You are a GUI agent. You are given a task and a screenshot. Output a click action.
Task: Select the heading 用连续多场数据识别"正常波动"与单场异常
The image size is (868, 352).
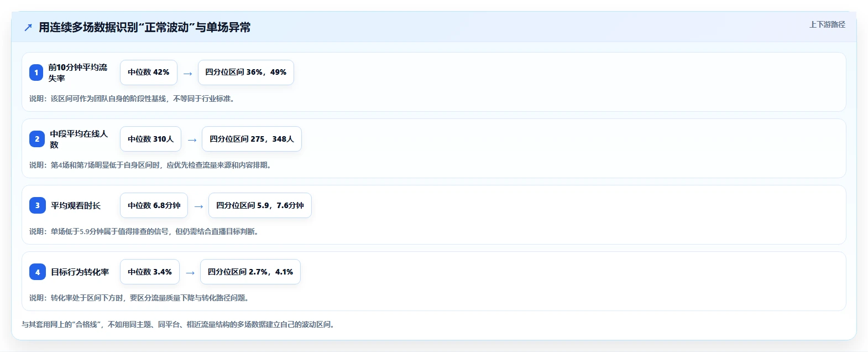pyautogui.click(x=144, y=28)
